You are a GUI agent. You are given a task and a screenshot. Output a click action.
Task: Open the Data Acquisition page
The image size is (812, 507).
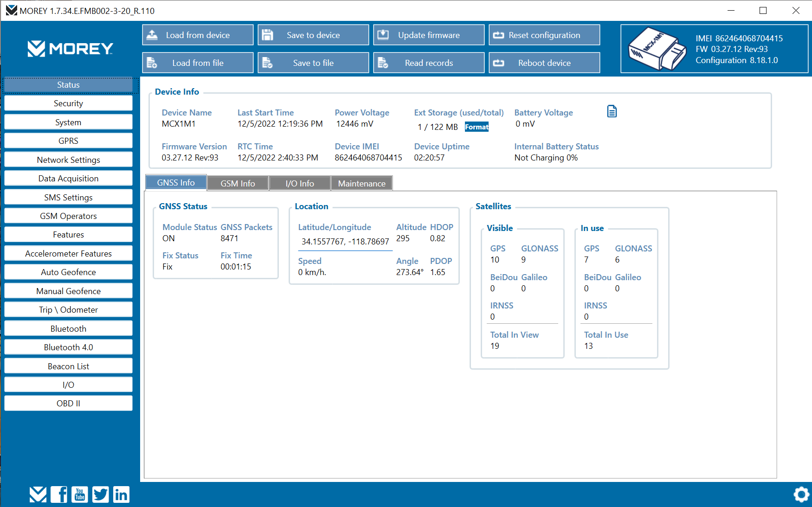tap(68, 179)
